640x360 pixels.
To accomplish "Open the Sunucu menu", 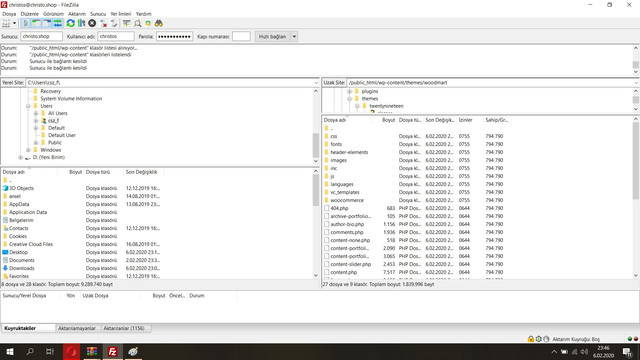I will (x=98, y=14).
